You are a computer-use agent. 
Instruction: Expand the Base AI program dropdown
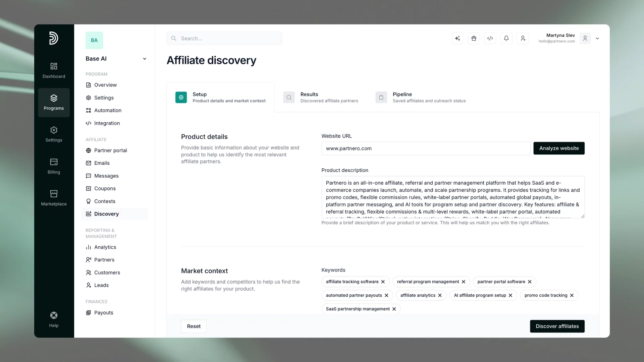[x=145, y=59]
